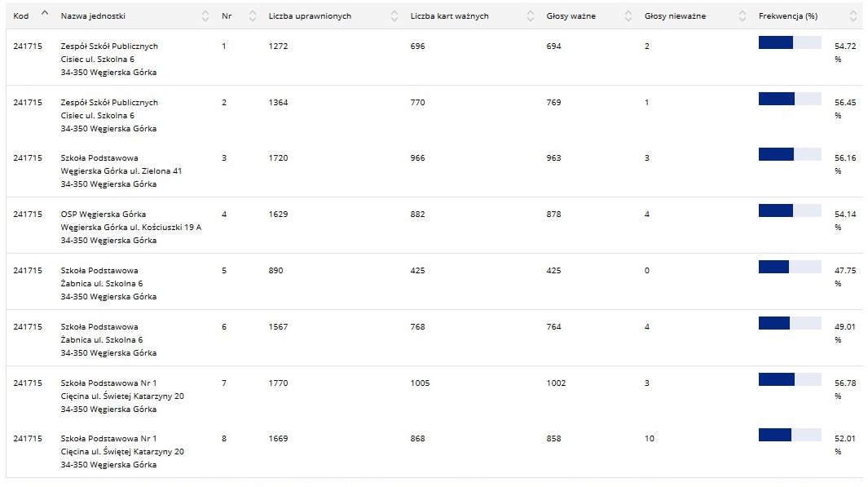Click sort arrows beside Głosy ważne
Viewport: 868px width, 487px height.
[x=628, y=16]
